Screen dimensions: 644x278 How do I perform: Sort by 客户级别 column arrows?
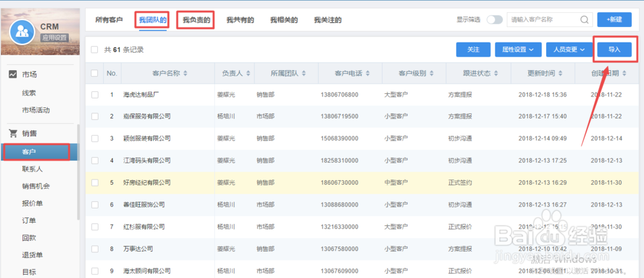[431, 73]
